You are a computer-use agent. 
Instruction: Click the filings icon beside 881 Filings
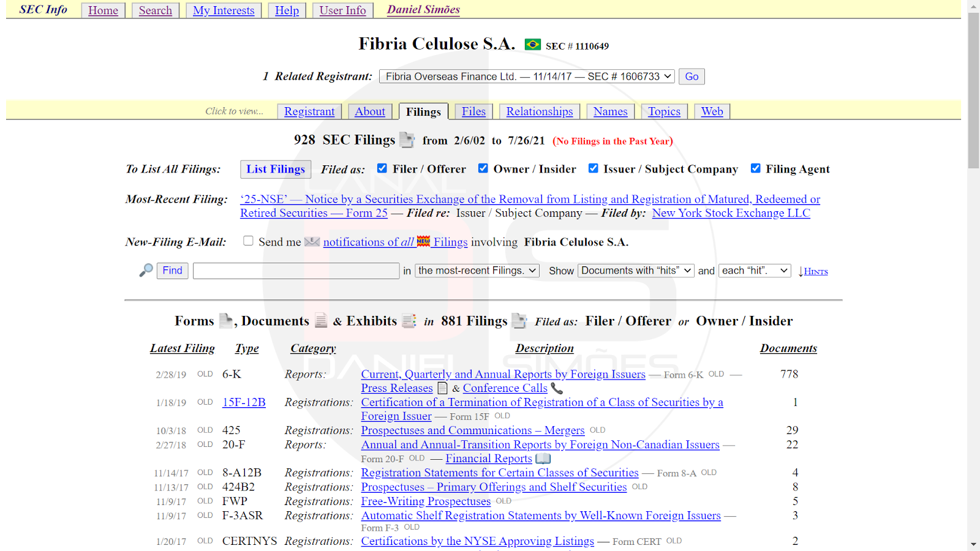[519, 320]
